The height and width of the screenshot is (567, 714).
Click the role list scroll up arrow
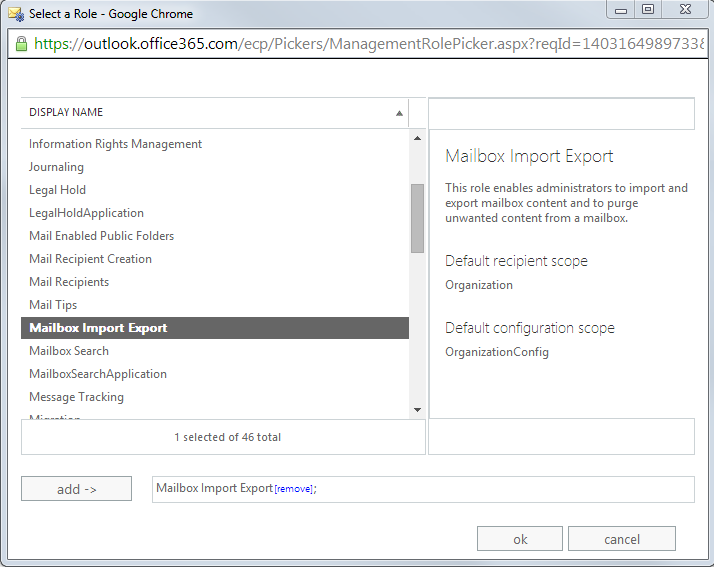[417, 138]
